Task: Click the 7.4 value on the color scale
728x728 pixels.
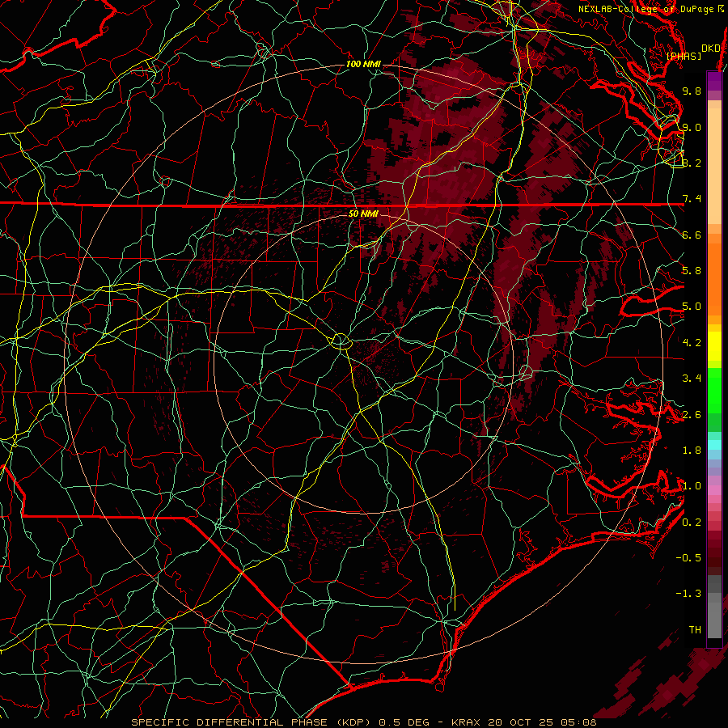Action: pos(692,199)
